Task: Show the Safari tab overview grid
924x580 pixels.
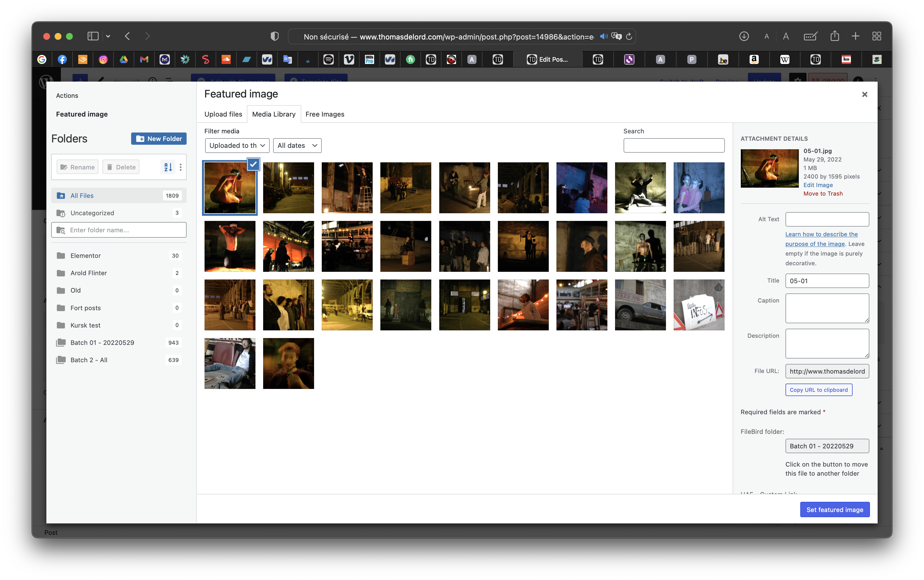Action: (x=876, y=36)
